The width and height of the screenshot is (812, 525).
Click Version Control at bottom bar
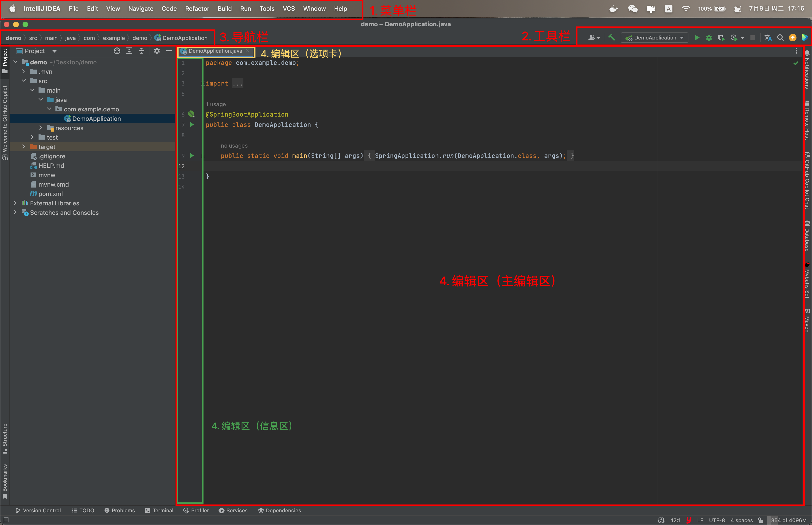coord(38,510)
